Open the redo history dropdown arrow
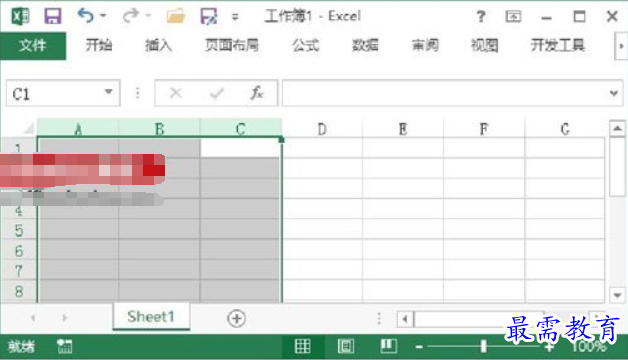Image resolution: width=628 pixels, height=360 pixels. pos(148,16)
